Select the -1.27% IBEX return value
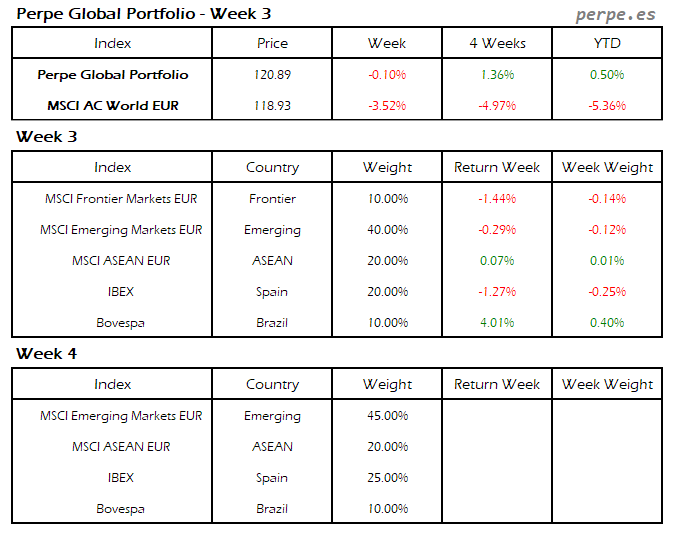Image resolution: width=674 pixels, height=535 pixels. pyautogui.click(x=497, y=292)
